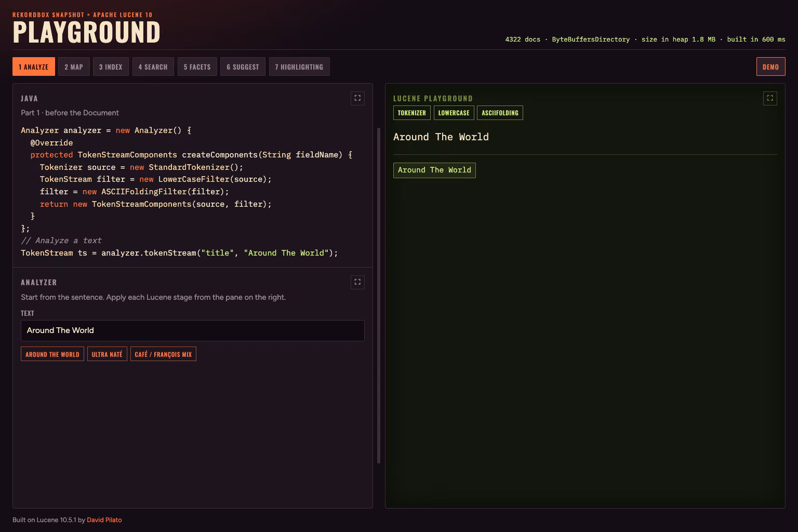Expand the Lucene Playground panel fullscreen icon

(x=770, y=98)
